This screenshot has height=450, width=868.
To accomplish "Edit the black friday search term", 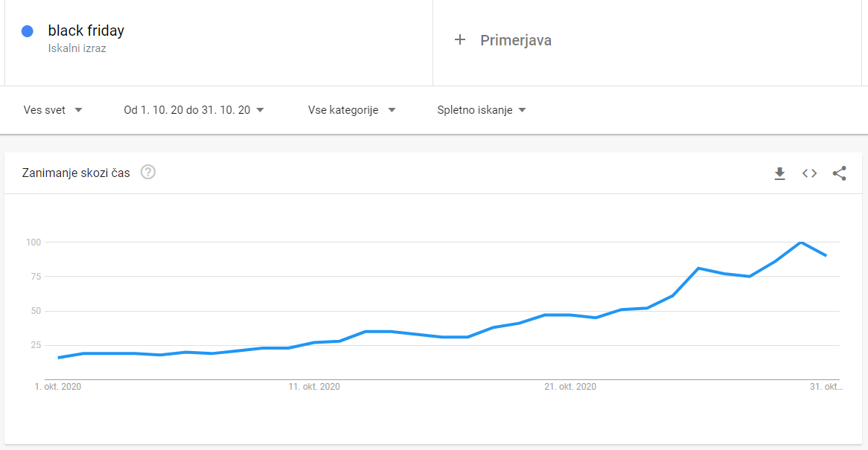I will (x=86, y=30).
